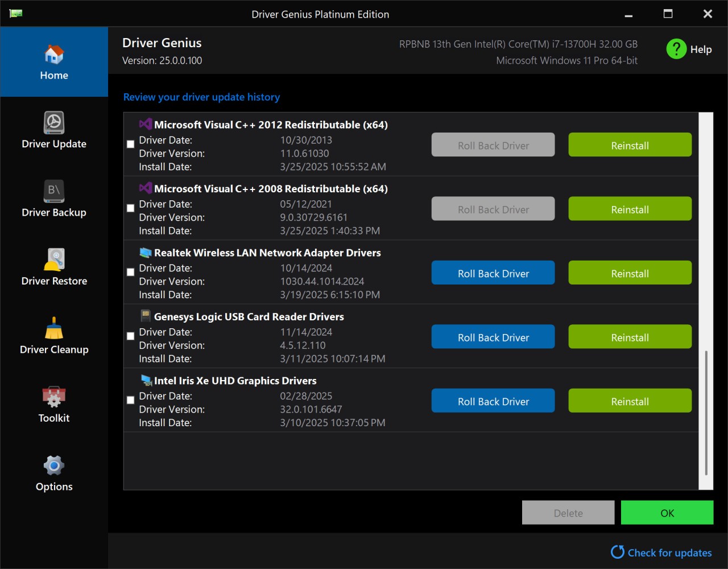This screenshot has width=728, height=569.
Task: Reinstall the Intel Iris Xe Graphics driver
Action: point(630,401)
